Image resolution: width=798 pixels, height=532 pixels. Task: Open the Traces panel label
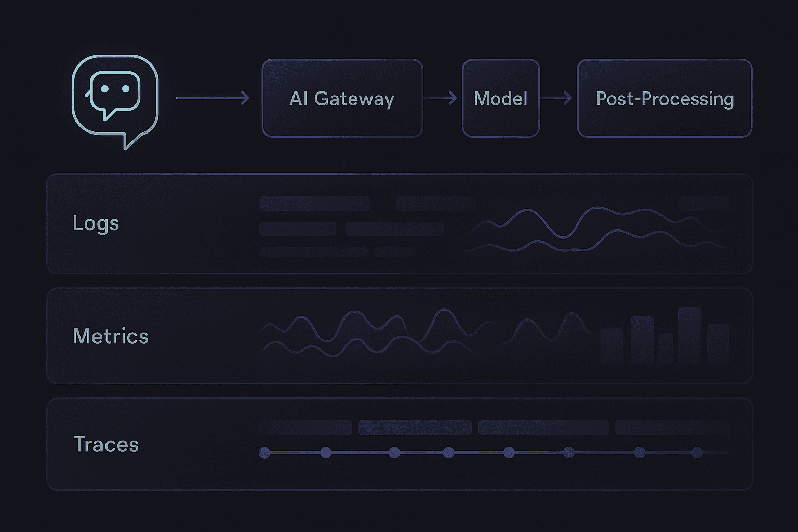(106, 445)
